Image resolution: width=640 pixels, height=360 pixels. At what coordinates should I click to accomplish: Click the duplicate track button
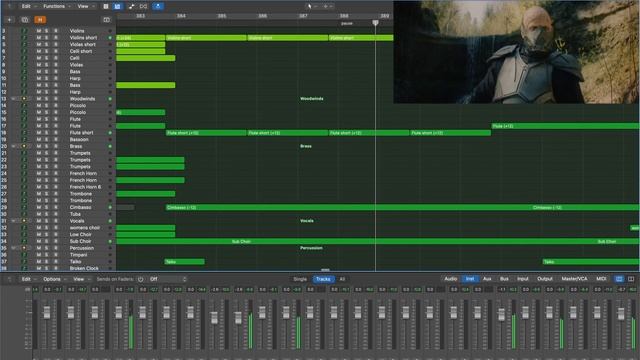(24, 20)
